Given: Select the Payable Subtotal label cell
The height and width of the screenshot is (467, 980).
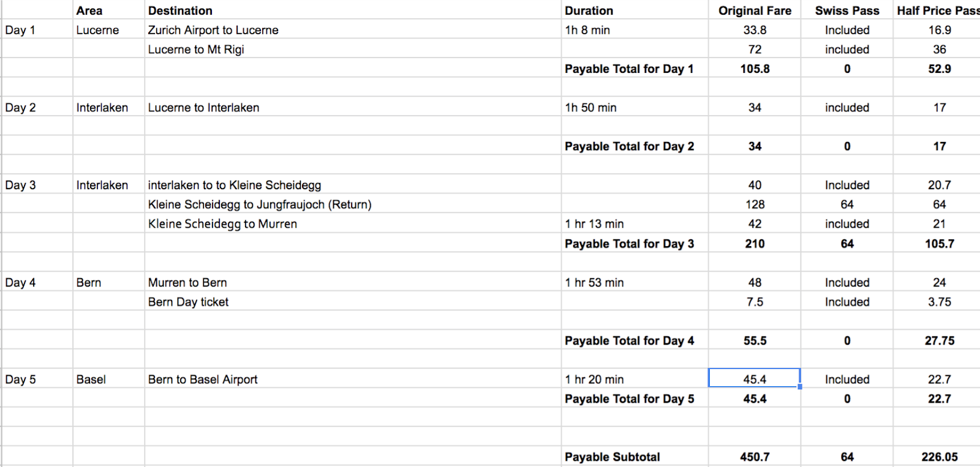Looking at the screenshot, I should 635,457.
